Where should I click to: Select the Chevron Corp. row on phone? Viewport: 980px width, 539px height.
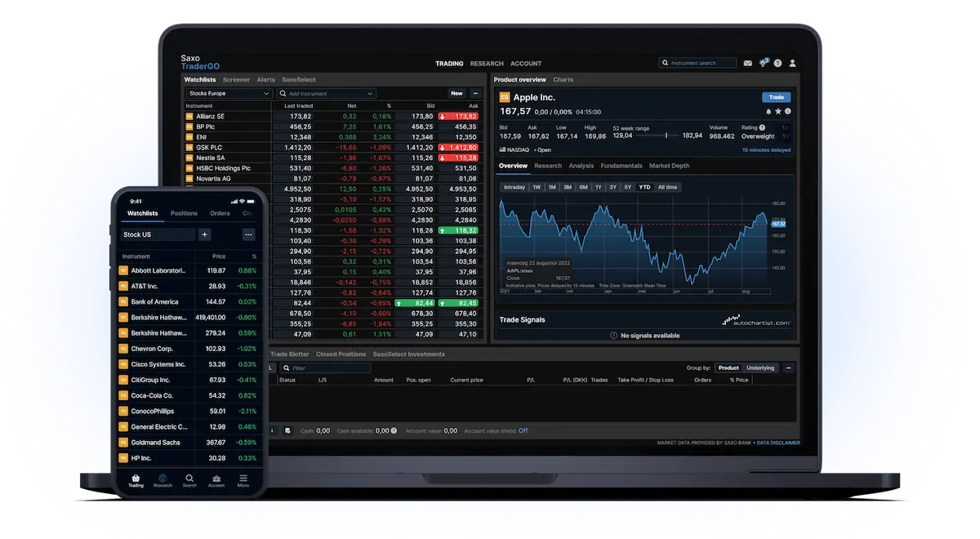[188, 349]
